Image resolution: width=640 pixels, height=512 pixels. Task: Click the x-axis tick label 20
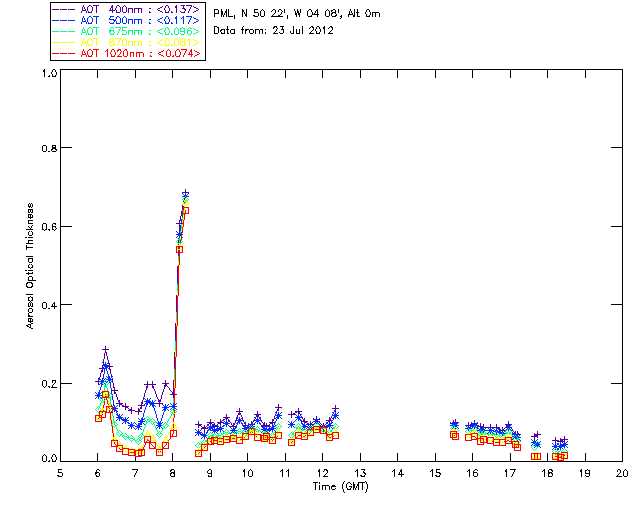pyautogui.click(x=622, y=474)
